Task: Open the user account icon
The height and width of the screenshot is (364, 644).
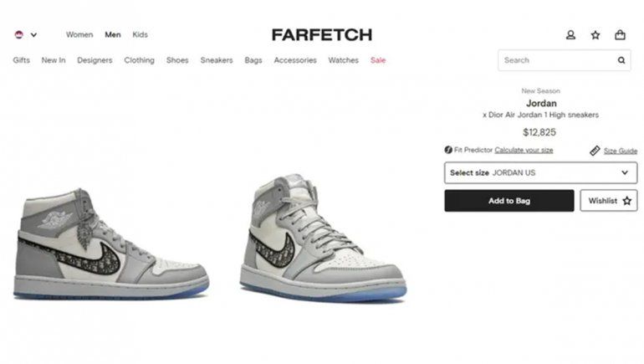Action: (x=570, y=35)
